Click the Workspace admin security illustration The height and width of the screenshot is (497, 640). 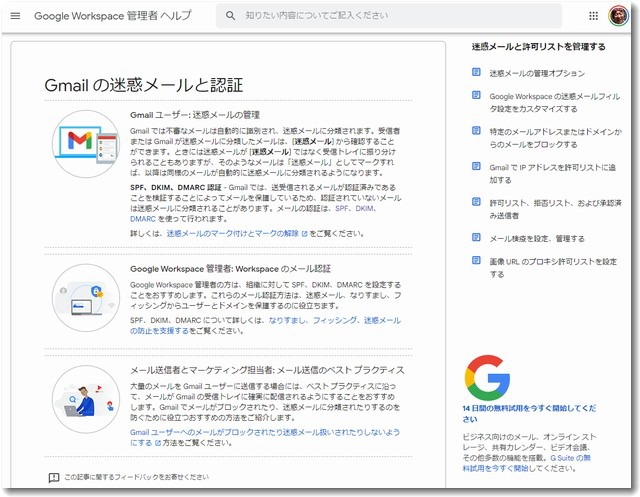click(x=86, y=297)
